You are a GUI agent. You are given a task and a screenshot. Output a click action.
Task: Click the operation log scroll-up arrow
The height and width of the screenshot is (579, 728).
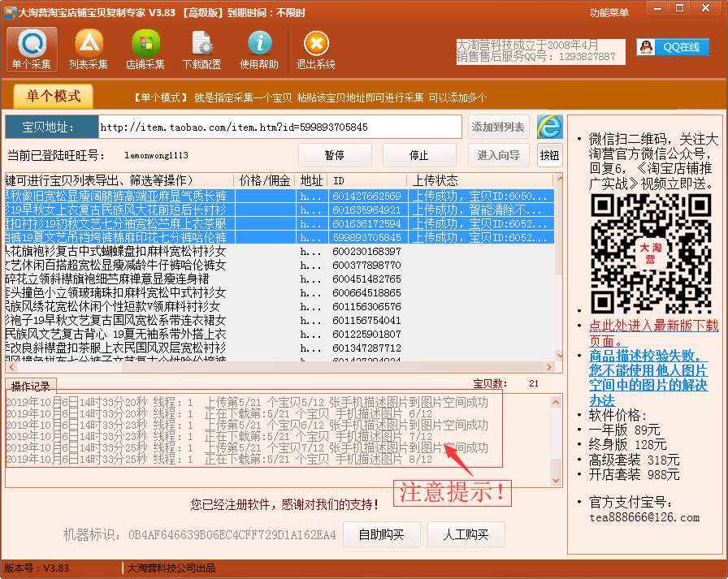[556, 402]
